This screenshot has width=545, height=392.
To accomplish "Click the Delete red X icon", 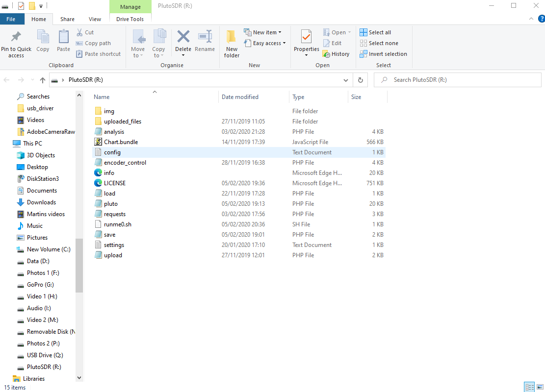I will (183, 37).
